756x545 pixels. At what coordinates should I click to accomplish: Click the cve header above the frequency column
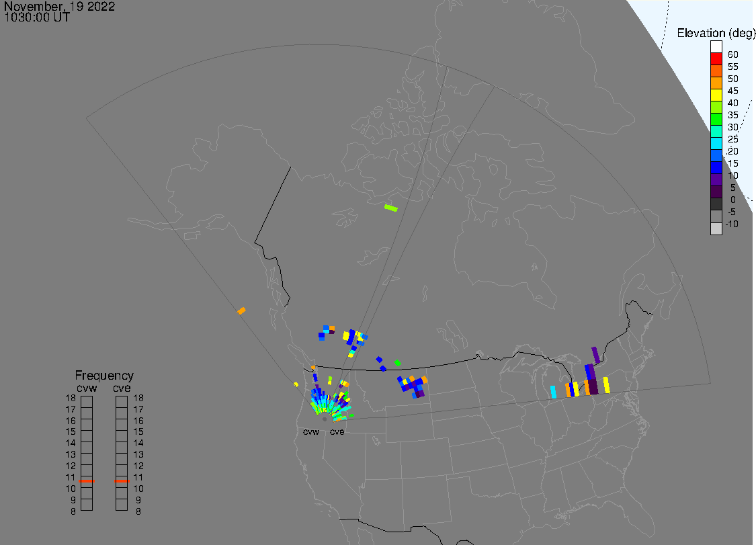tap(122, 388)
